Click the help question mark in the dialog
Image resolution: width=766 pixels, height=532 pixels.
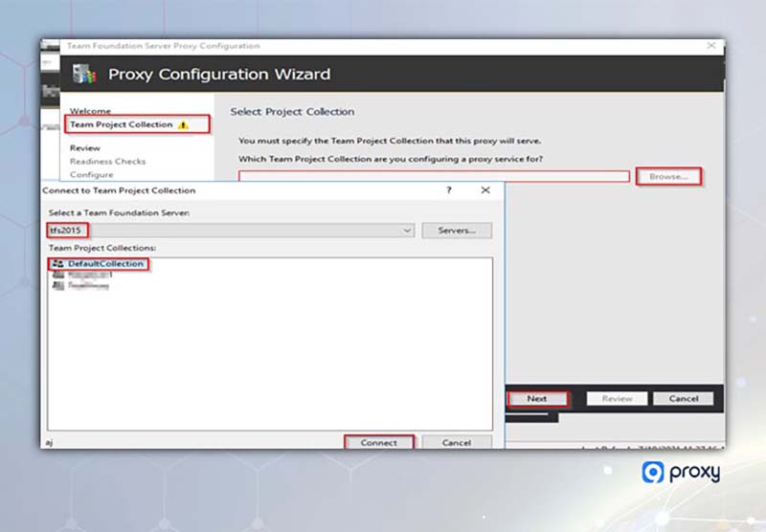[449, 189]
